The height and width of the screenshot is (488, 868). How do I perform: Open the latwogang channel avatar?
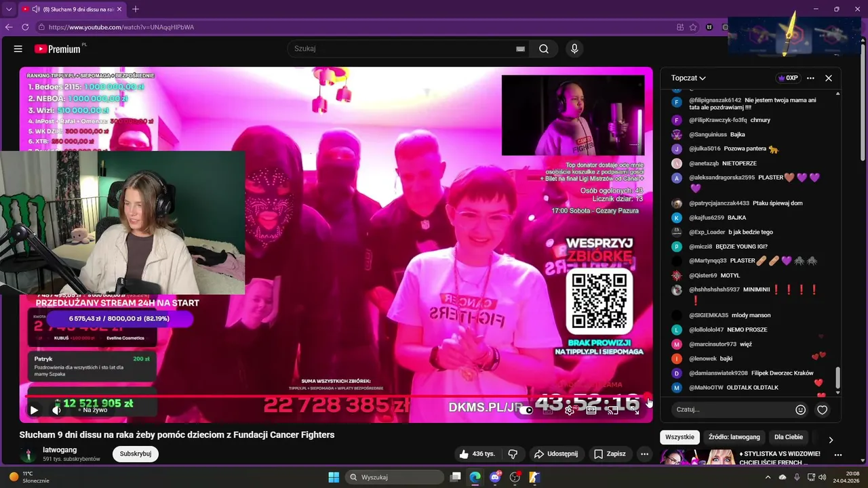click(x=28, y=454)
